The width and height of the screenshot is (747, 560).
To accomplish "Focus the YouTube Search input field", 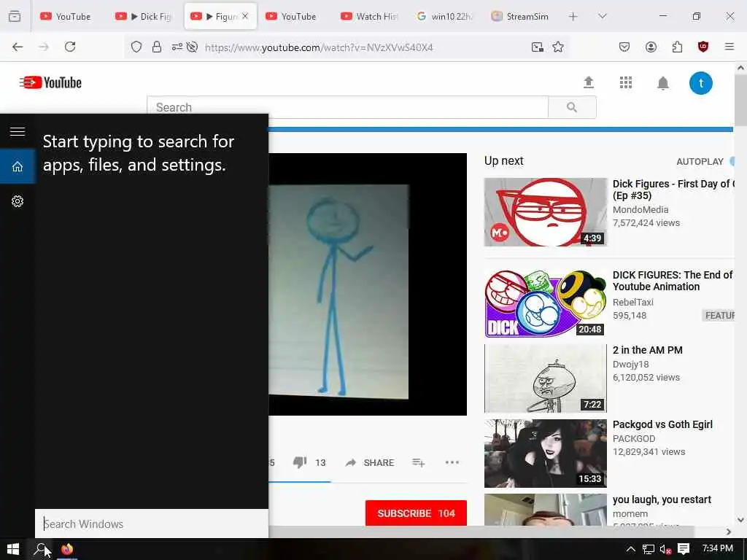I will click(348, 107).
